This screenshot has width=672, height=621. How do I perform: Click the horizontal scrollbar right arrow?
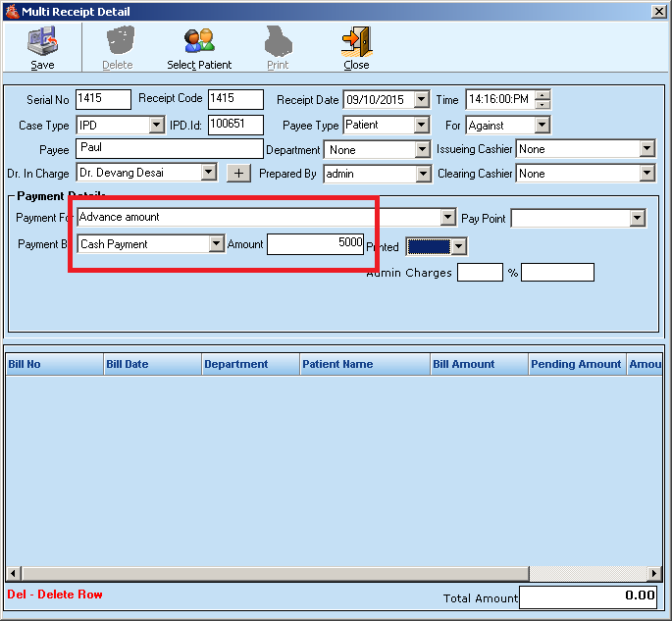point(657,573)
